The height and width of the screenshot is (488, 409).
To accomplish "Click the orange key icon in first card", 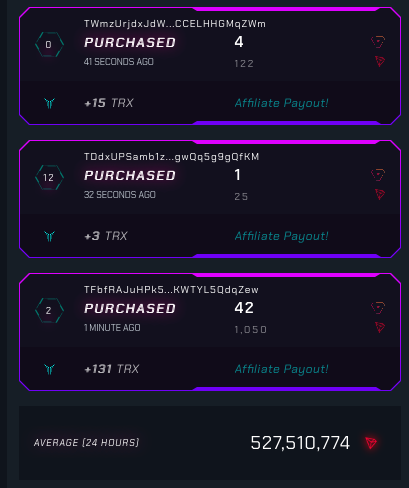I will [378, 42].
